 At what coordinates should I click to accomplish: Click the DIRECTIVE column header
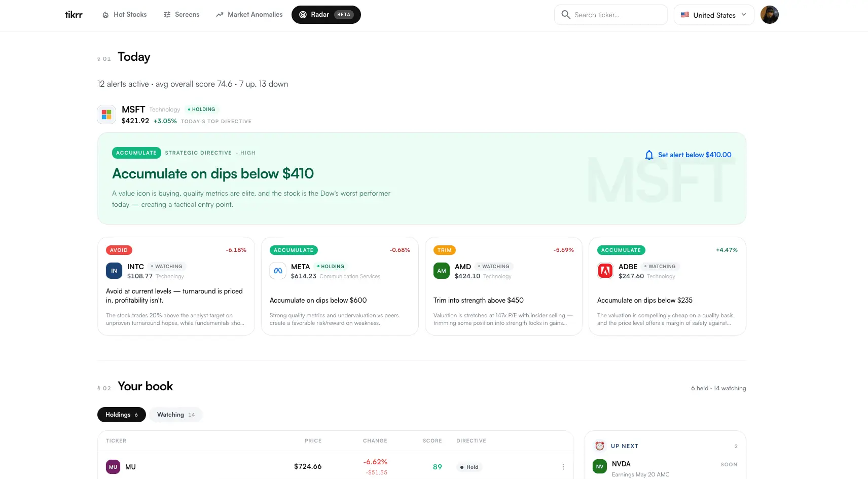coord(471,441)
